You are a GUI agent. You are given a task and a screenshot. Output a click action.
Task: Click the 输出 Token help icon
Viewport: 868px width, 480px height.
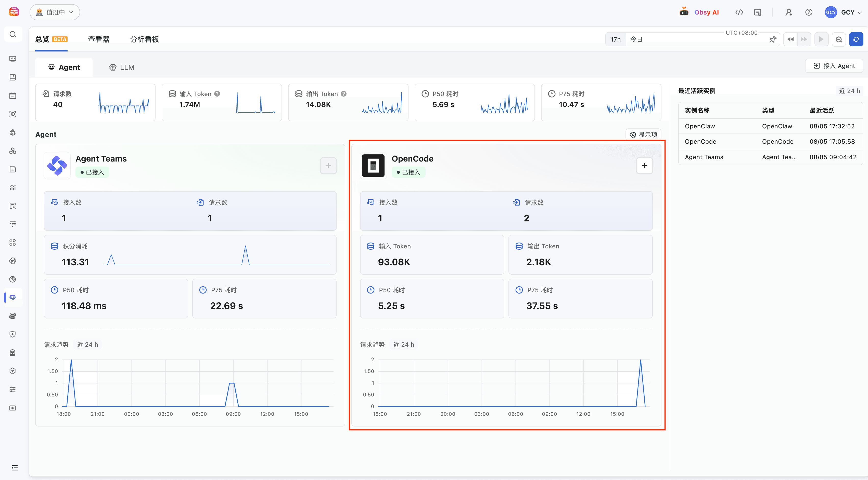click(x=343, y=94)
